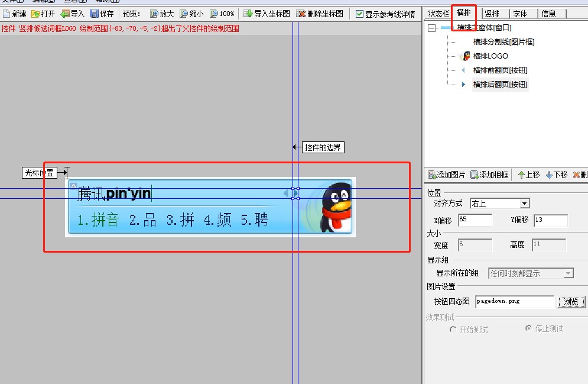588x384 pixels.
Task: Collapse the 横排主窗体 tree node
Action: 431,28
